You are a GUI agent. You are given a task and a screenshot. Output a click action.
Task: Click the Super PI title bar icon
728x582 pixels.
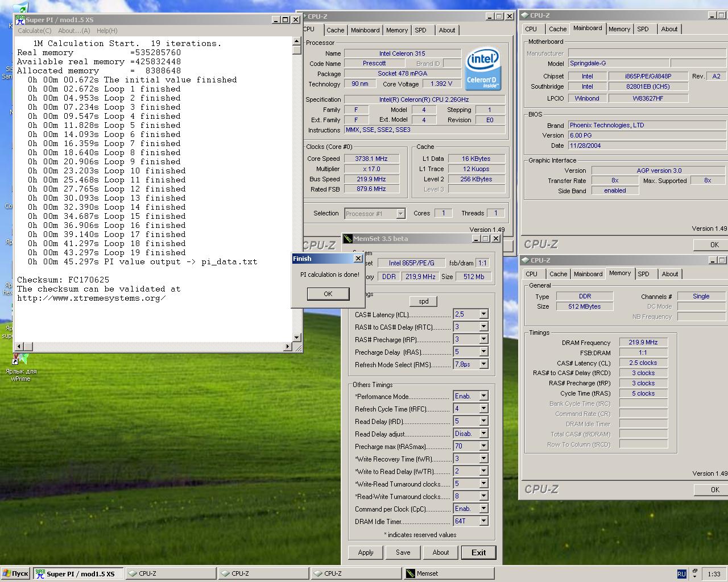[20, 19]
